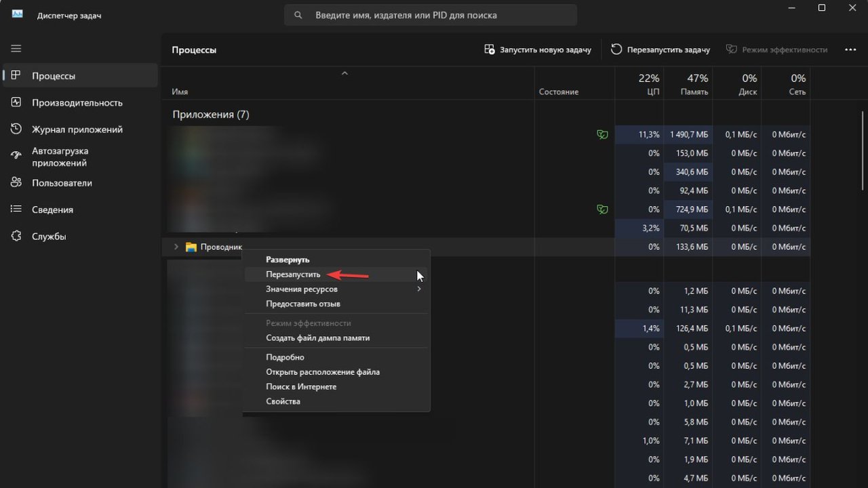Viewport: 868px width, 488px height.
Task: Click the search box for name or PID
Action: [431, 15]
